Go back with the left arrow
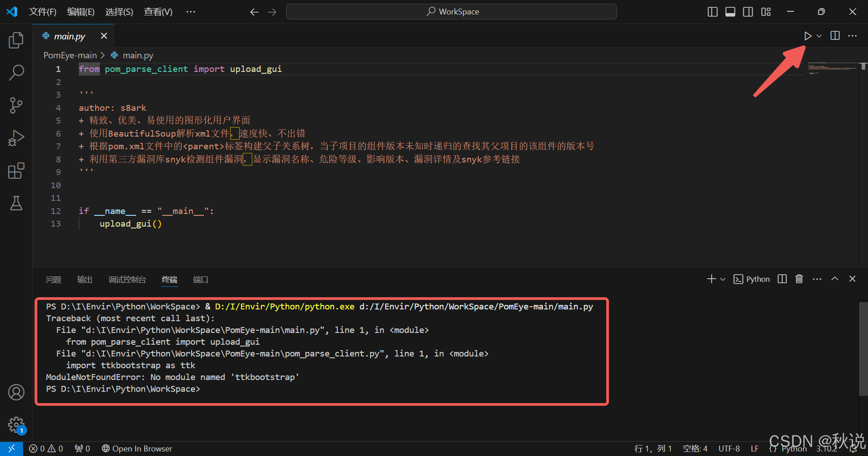The width and height of the screenshot is (868, 456). [x=255, y=12]
